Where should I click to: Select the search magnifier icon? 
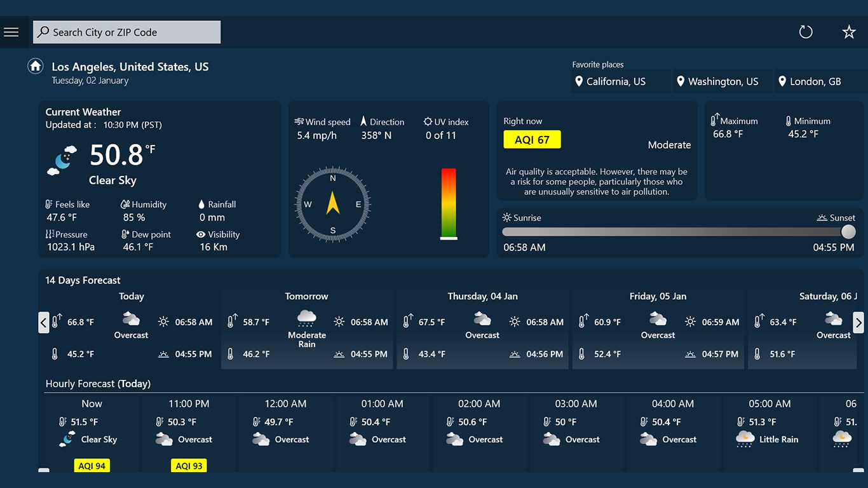tap(43, 32)
